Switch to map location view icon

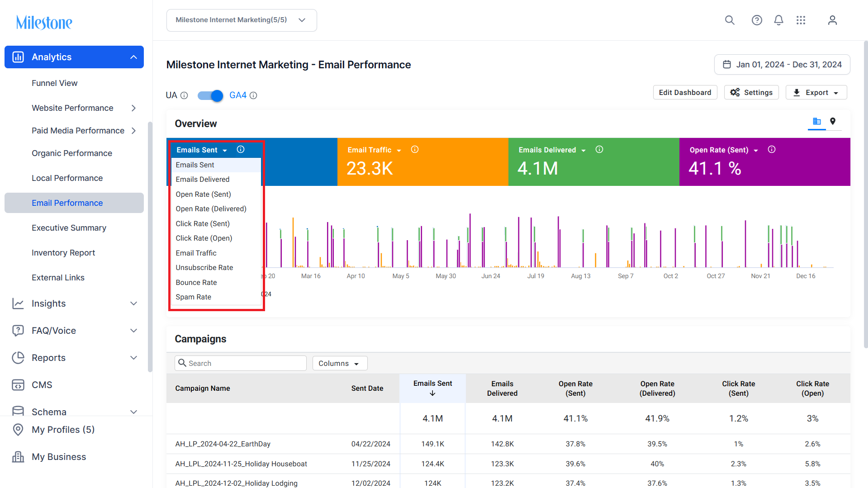coord(833,121)
